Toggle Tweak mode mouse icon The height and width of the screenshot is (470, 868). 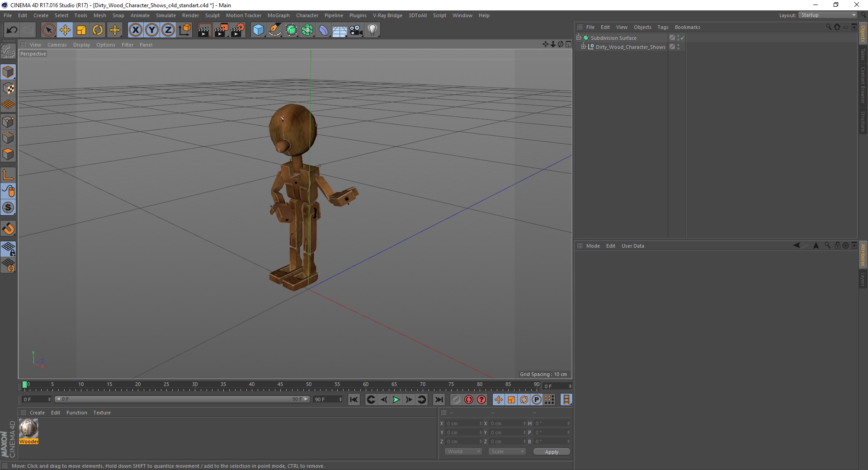coord(8,191)
